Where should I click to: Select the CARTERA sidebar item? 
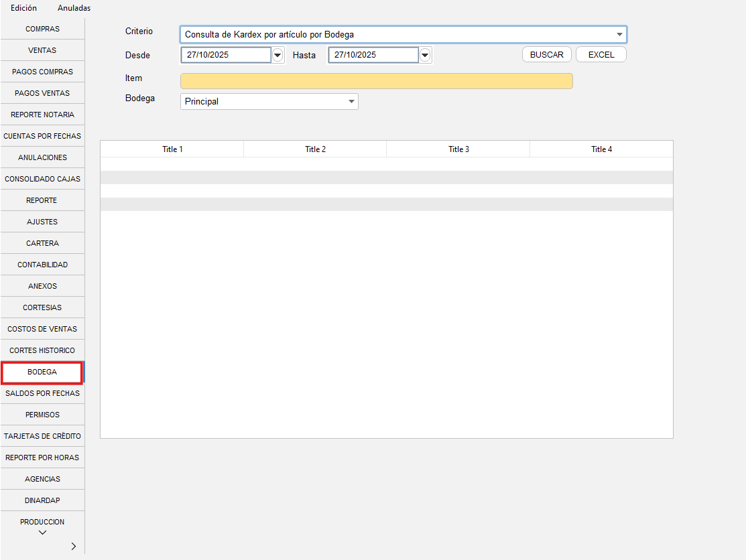coord(42,243)
